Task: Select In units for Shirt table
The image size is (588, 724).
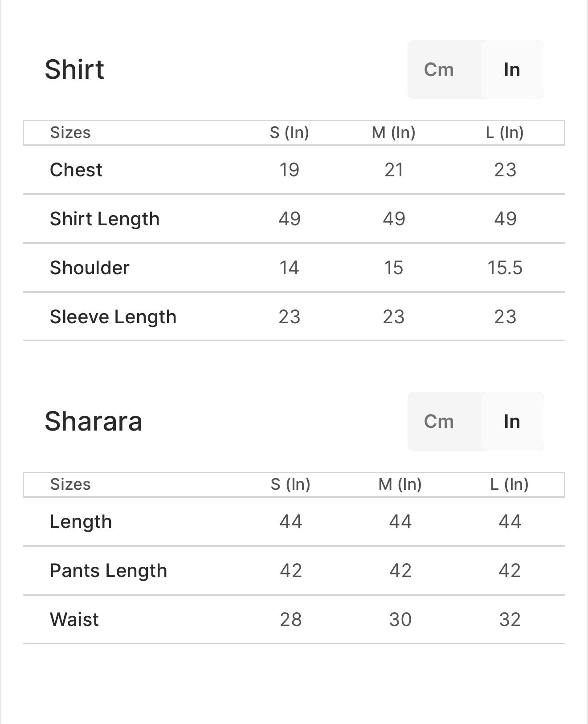Action: pos(512,69)
